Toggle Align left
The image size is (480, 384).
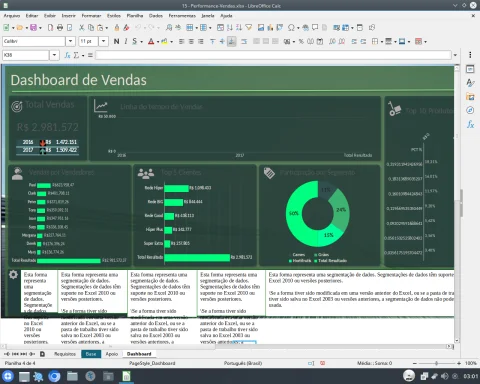coord(182,41)
